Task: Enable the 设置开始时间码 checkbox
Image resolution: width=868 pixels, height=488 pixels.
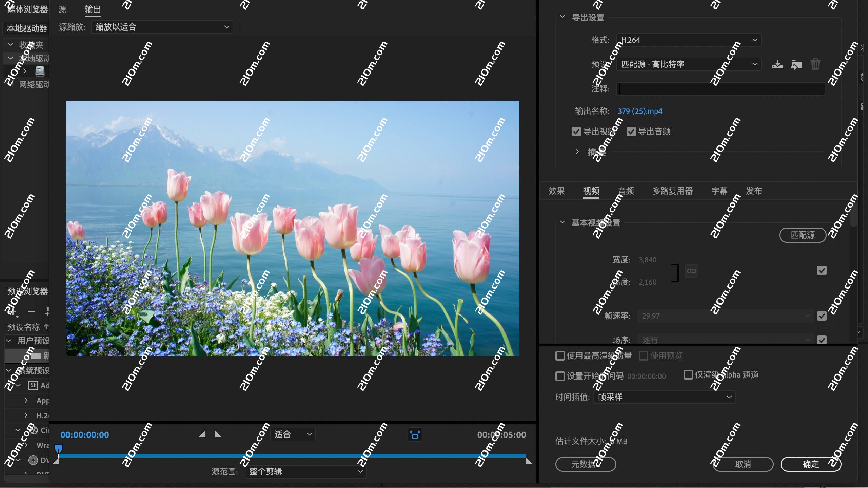Action: point(559,376)
